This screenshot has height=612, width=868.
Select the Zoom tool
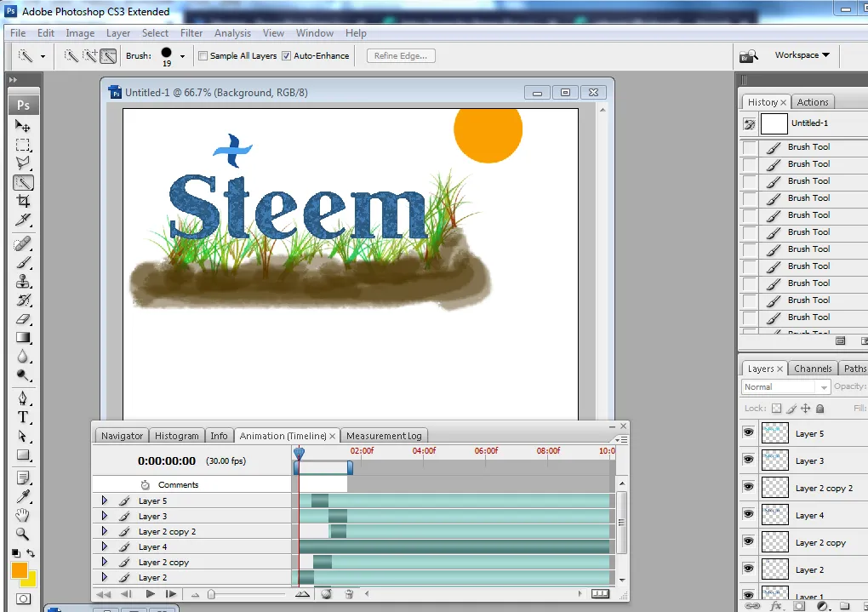(23, 535)
